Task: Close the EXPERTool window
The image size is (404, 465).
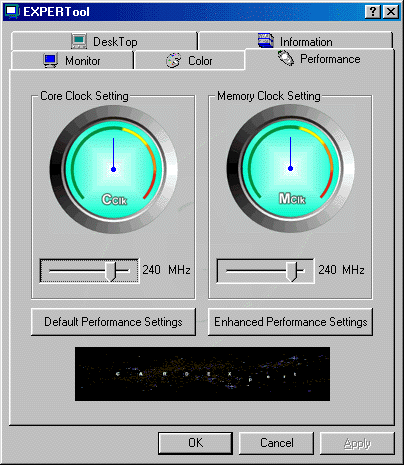Action: [x=391, y=12]
